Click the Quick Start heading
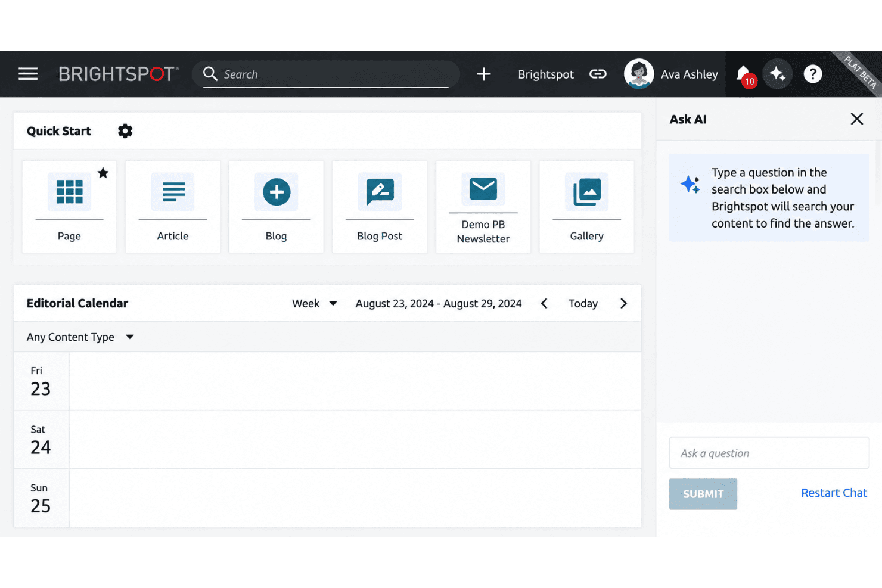The width and height of the screenshot is (882, 588). point(59,131)
